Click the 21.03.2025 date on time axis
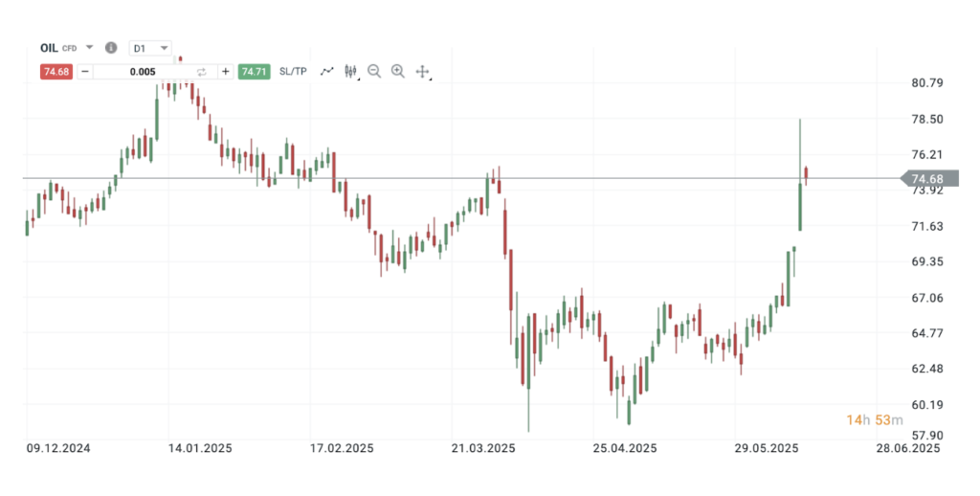This screenshot has height=496, width=980. click(x=483, y=448)
